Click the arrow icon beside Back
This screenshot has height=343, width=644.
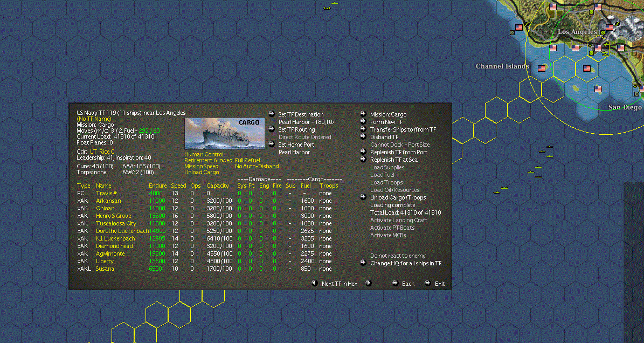click(395, 283)
